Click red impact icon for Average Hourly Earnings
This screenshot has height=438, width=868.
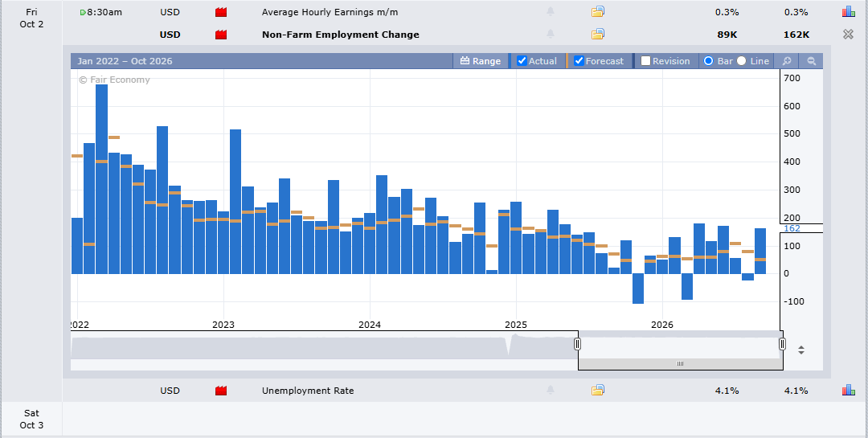pos(221,12)
